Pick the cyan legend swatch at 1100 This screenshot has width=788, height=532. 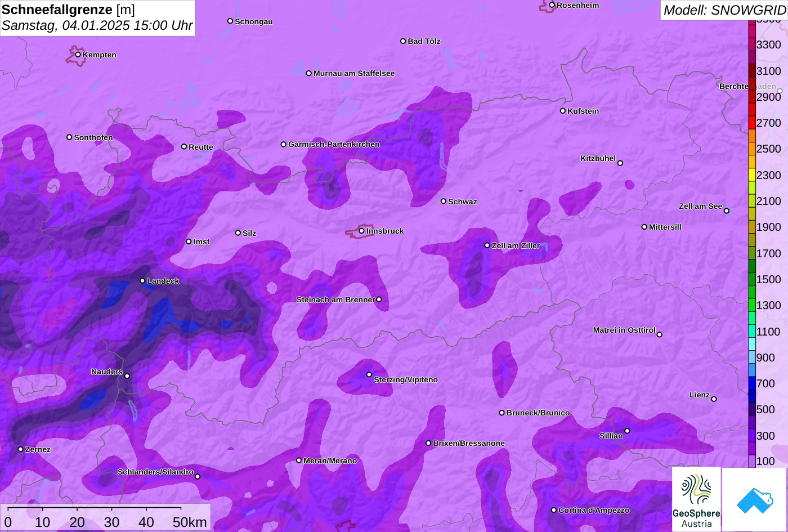pos(752,332)
